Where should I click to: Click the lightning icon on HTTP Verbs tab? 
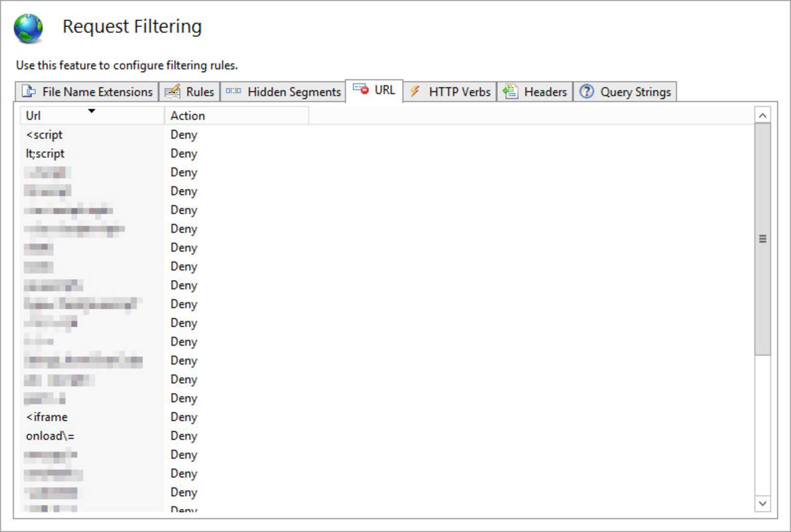[x=415, y=91]
